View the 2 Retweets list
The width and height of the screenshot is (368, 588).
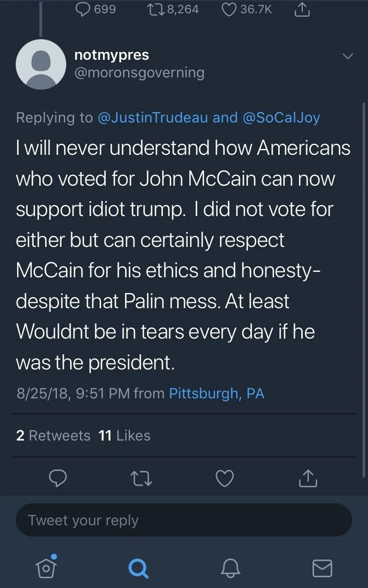[x=53, y=436]
